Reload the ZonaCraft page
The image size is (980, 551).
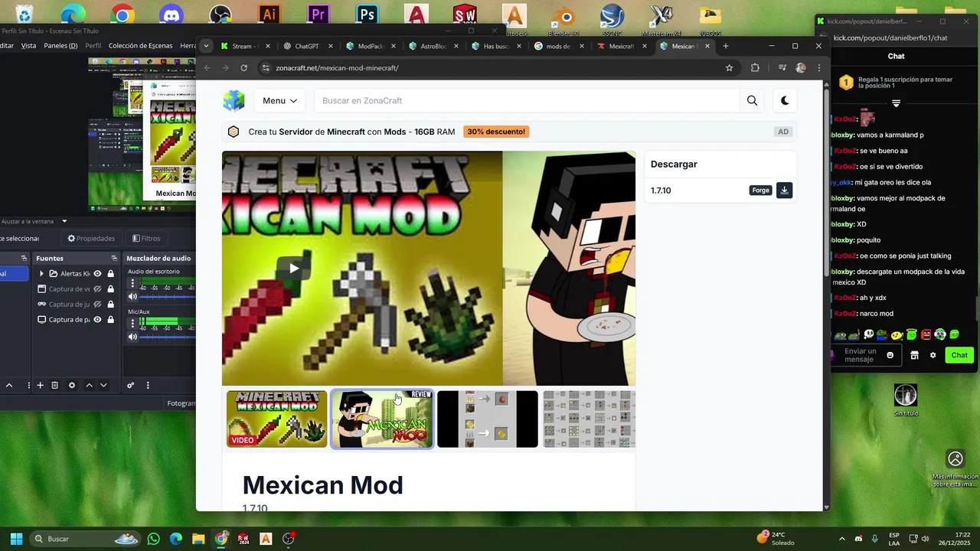point(243,68)
